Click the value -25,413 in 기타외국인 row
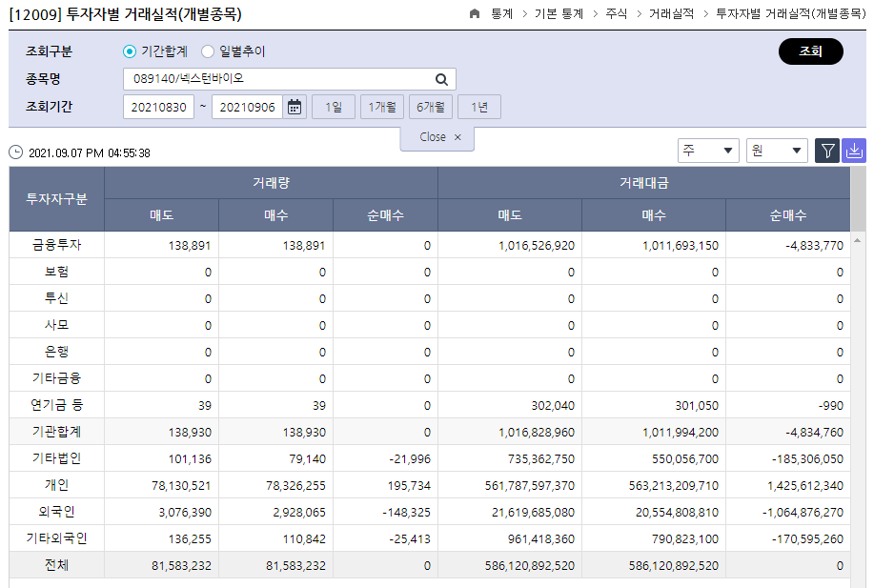The width and height of the screenshot is (874, 588). (x=409, y=539)
